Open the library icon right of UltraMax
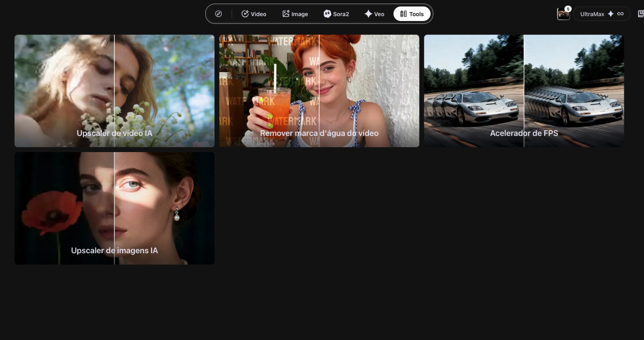Image resolution: width=644 pixels, height=340 pixels. pyautogui.click(x=640, y=14)
